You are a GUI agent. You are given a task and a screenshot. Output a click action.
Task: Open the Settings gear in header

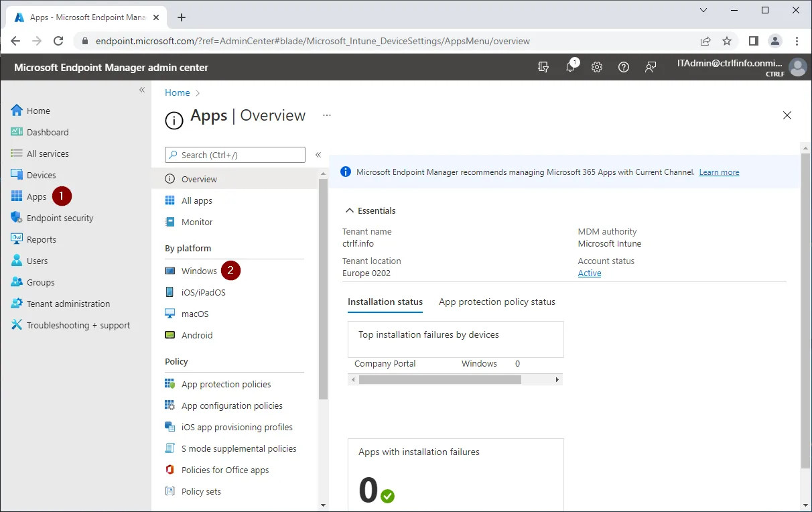click(x=597, y=67)
